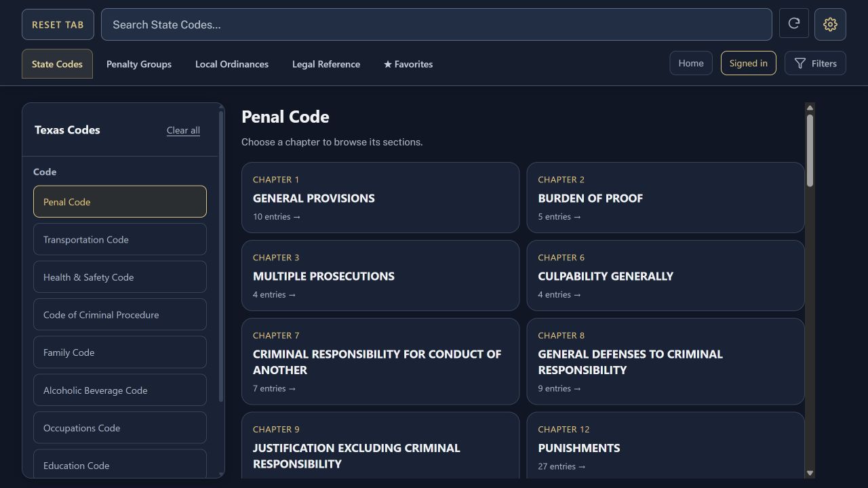Image resolution: width=868 pixels, height=488 pixels.
Task: Open Chapter 3 Multiple Prosecutions card
Action: (380, 275)
